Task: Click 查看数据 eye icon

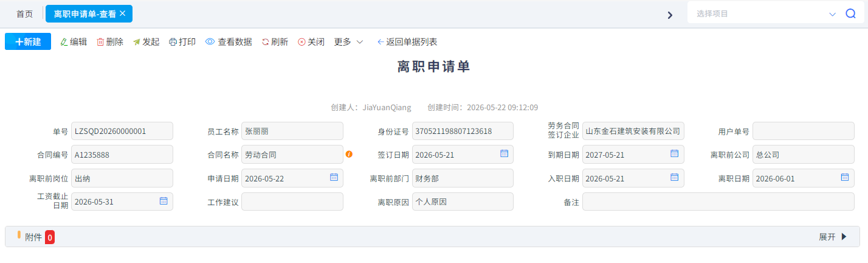Action: [x=210, y=42]
